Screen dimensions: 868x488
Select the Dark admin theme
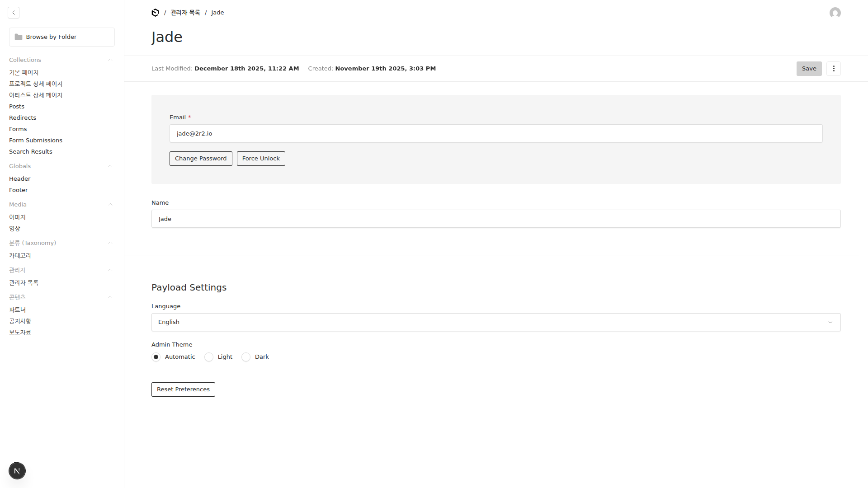point(246,357)
